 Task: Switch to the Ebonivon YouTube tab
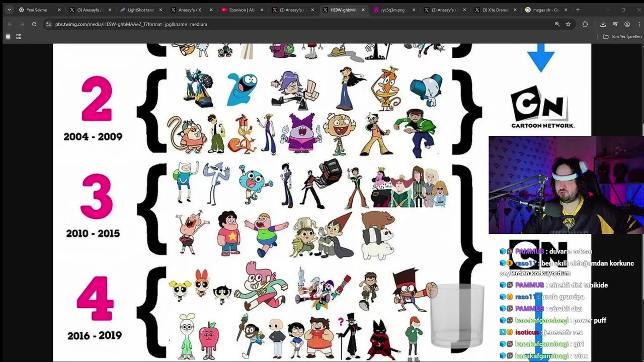242,10
